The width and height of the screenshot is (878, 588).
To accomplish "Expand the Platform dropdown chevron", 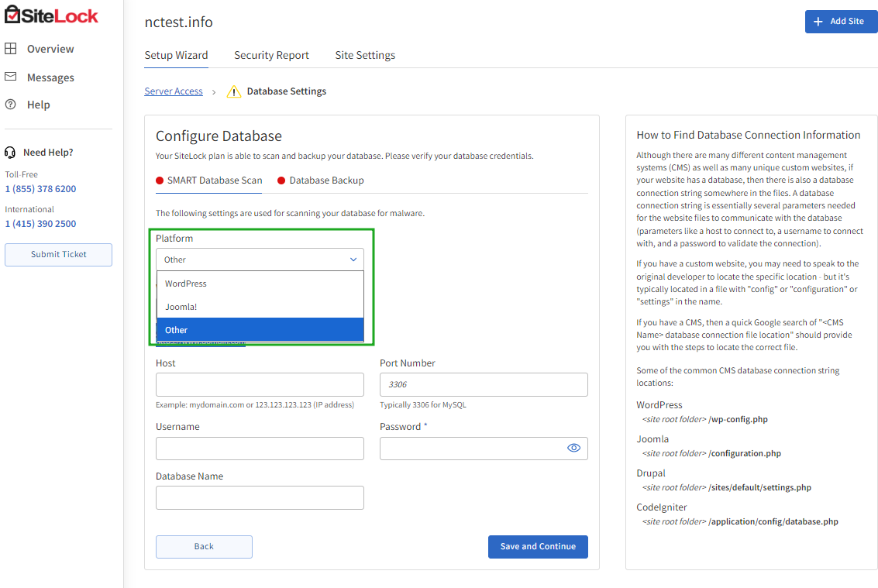I will click(x=353, y=260).
